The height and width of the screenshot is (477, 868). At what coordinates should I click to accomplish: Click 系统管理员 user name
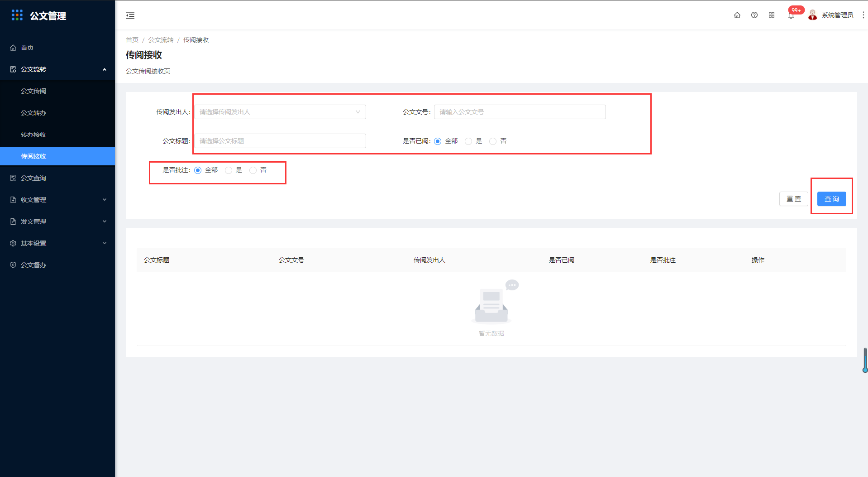(837, 15)
